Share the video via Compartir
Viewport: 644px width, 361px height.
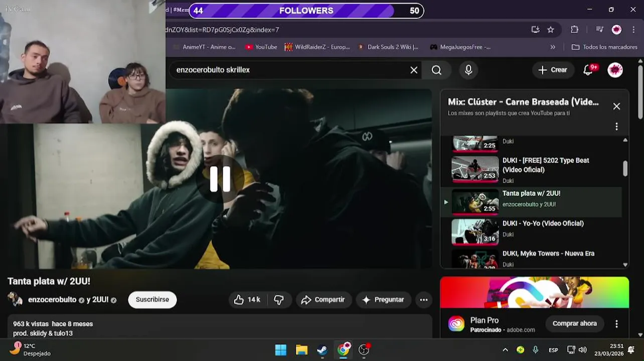click(x=324, y=300)
